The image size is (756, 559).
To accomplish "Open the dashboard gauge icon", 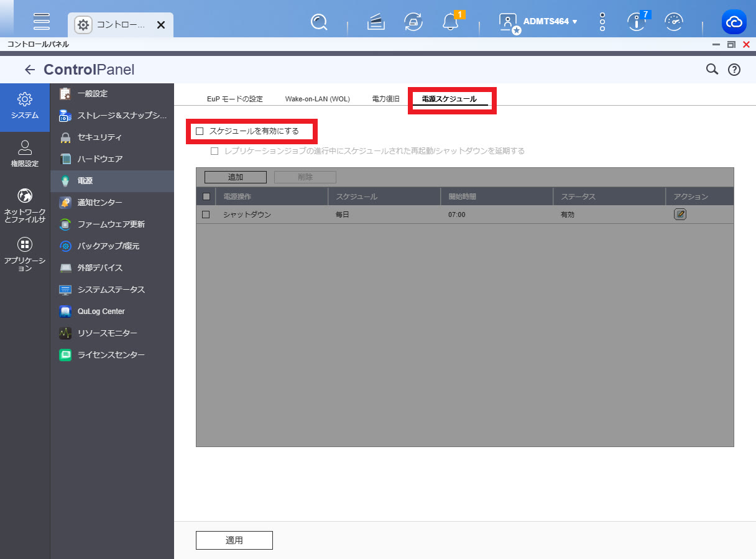I will 674,22.
